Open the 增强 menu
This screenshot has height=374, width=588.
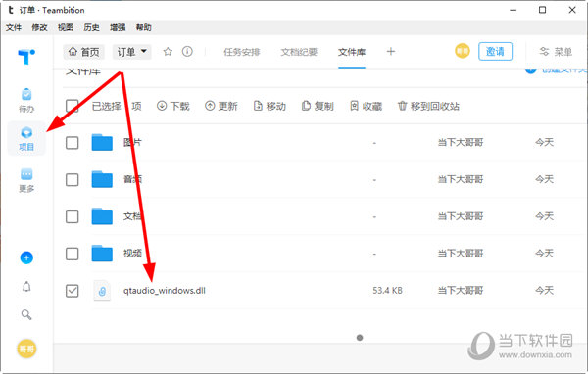(118, 27)
